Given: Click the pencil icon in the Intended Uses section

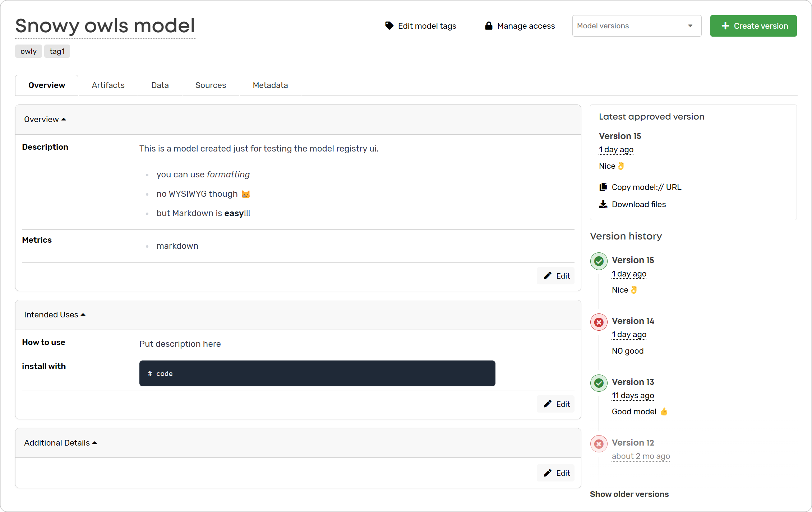Looking at the screenshot, I should pyautogui.click(x=548, y=404).
